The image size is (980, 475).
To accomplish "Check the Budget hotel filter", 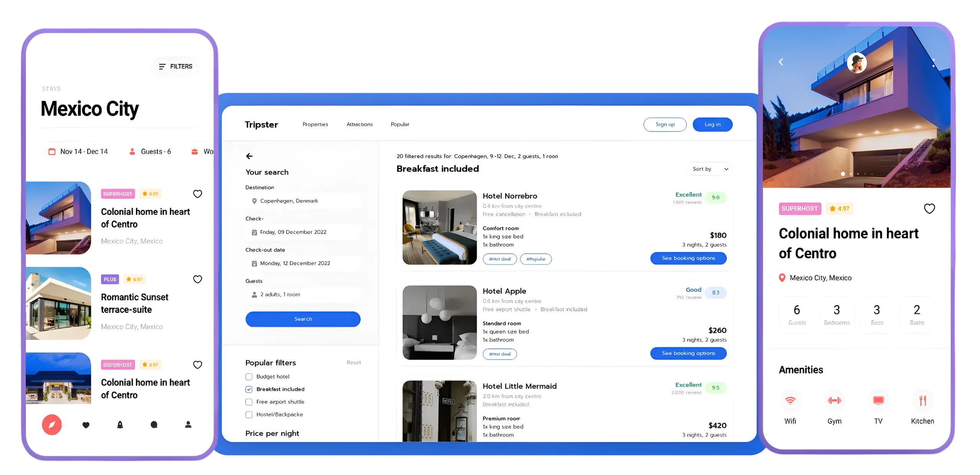I will tap(249, 377).
